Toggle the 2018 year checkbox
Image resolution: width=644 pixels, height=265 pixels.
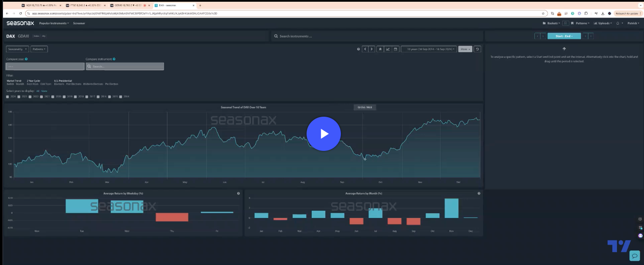tap(76, 97)
